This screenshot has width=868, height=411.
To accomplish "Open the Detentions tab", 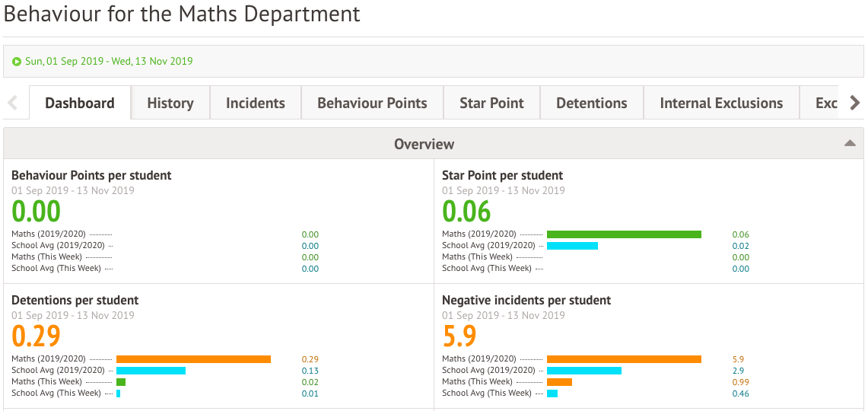I will pyautogui.click(x=591, y=103).
